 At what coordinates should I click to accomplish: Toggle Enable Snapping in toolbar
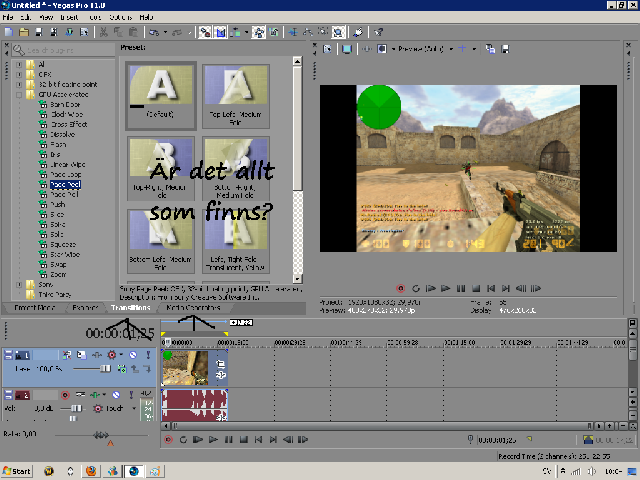coord(205,32)
